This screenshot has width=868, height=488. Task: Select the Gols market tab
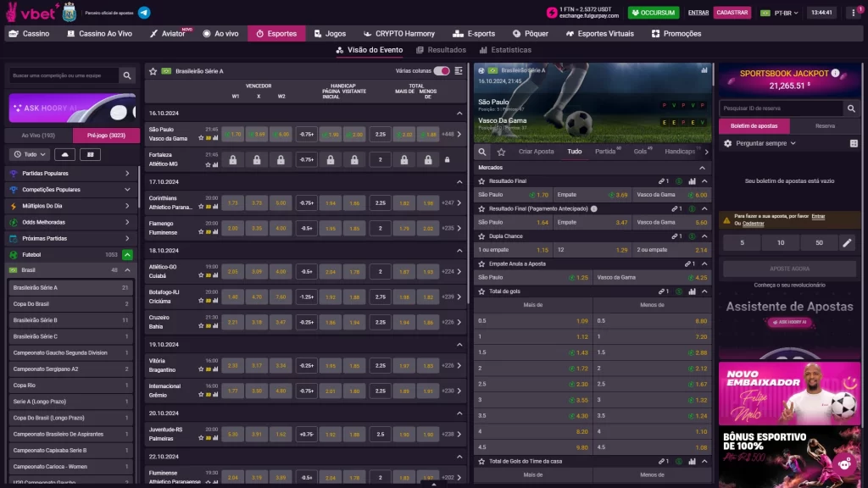pos(641,152)
